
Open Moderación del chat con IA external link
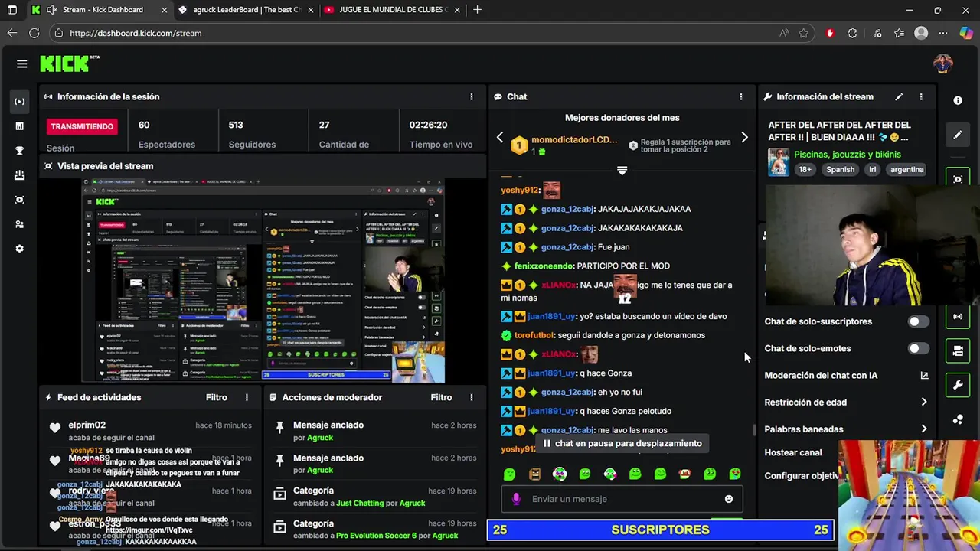(924, 375)
